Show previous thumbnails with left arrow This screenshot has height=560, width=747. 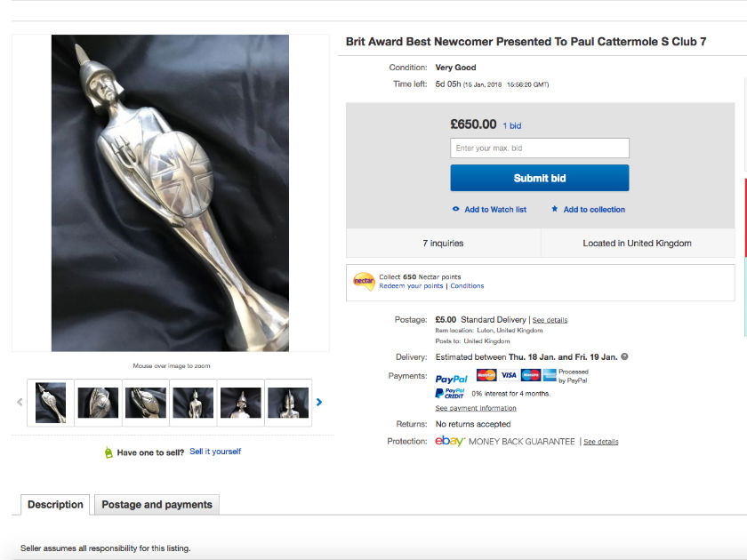(20, 402)
